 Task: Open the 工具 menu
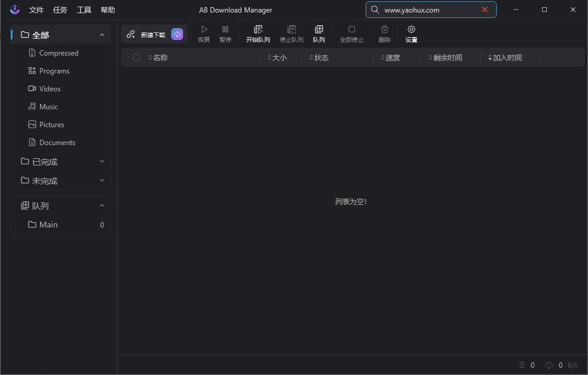point(84,10)
